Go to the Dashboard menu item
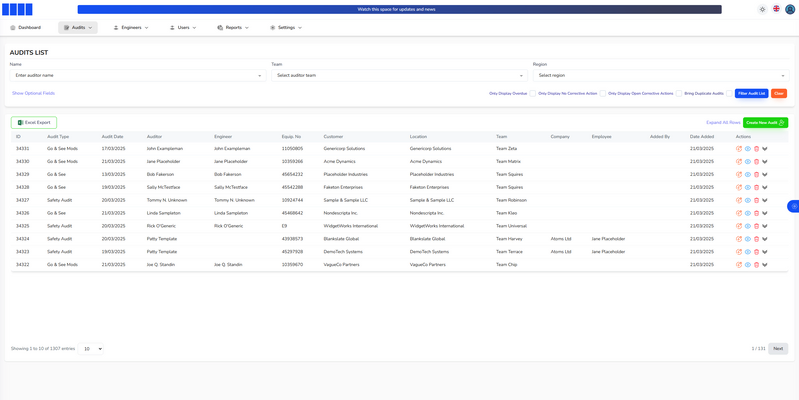The height and width of the screenshot is (400, 799). [25, 28]
